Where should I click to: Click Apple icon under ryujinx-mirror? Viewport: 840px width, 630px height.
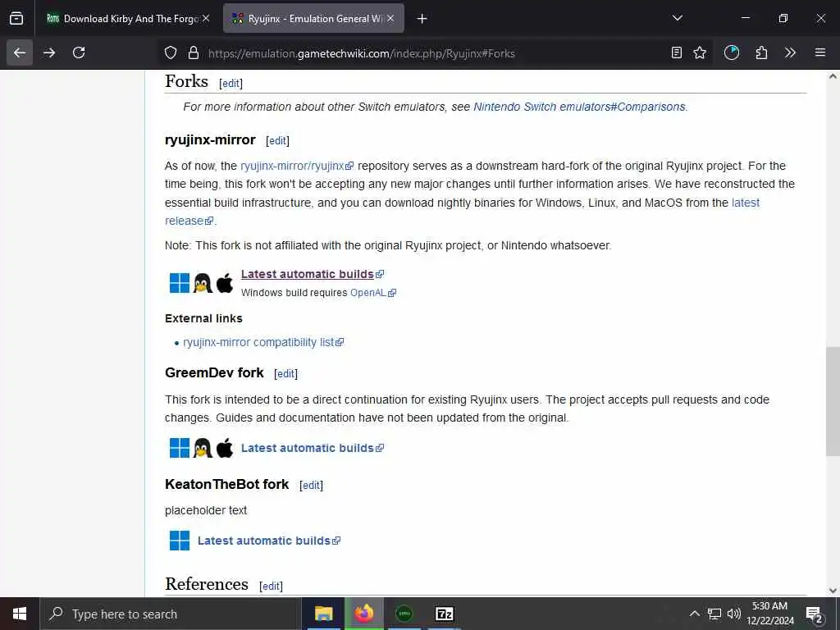(225, 283)
